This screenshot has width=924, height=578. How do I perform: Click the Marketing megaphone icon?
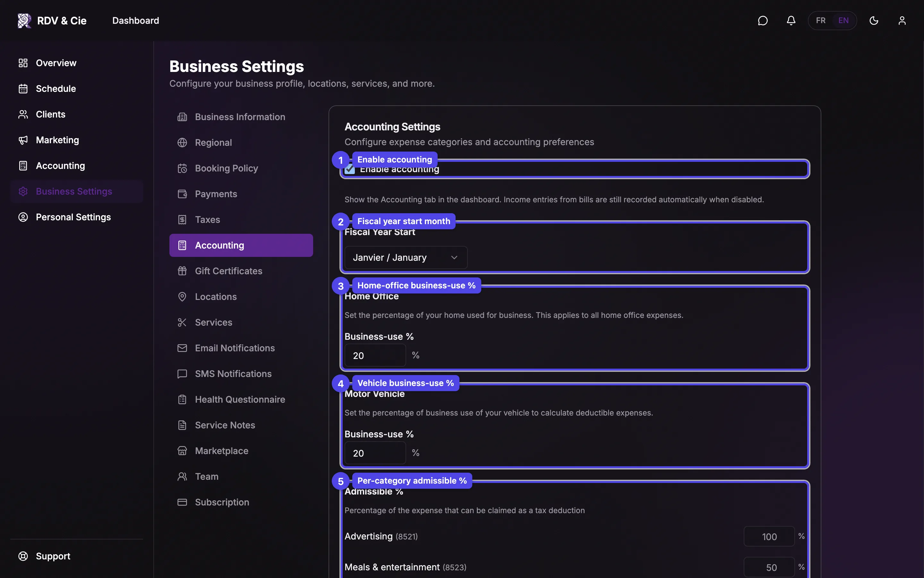coord(23,140)
